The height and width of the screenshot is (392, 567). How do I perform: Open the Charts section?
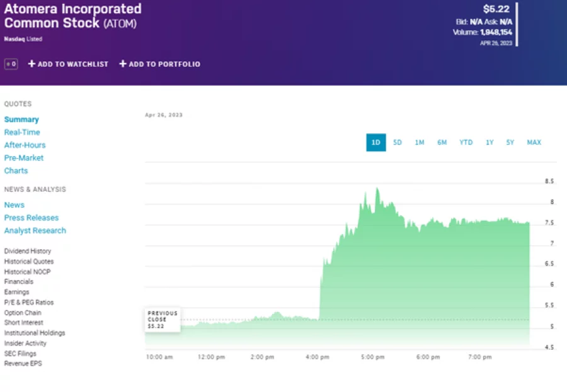(x=16, y=171)
